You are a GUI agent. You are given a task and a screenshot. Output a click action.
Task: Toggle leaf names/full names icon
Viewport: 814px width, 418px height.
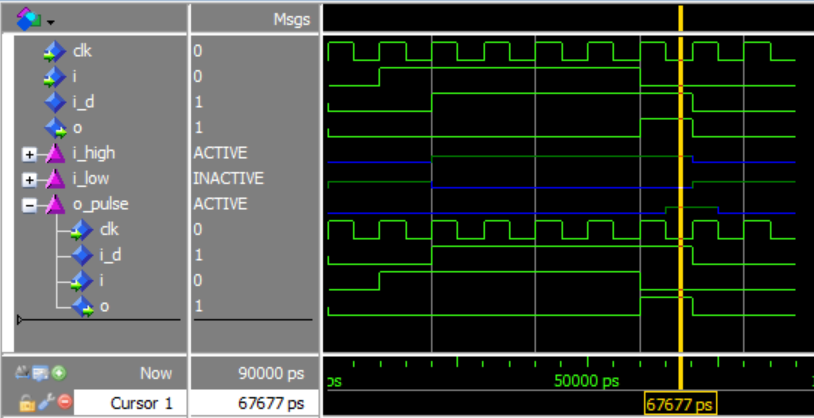tap(22, 372)
